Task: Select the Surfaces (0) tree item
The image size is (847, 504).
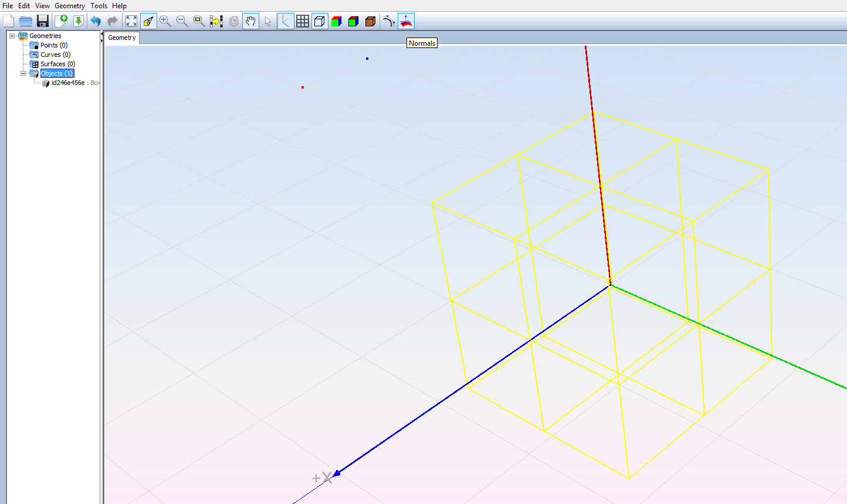Action: (57, 64)
